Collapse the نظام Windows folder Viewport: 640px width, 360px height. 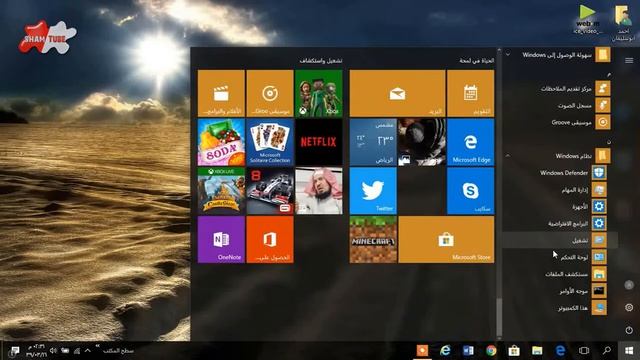pos(560,156)
